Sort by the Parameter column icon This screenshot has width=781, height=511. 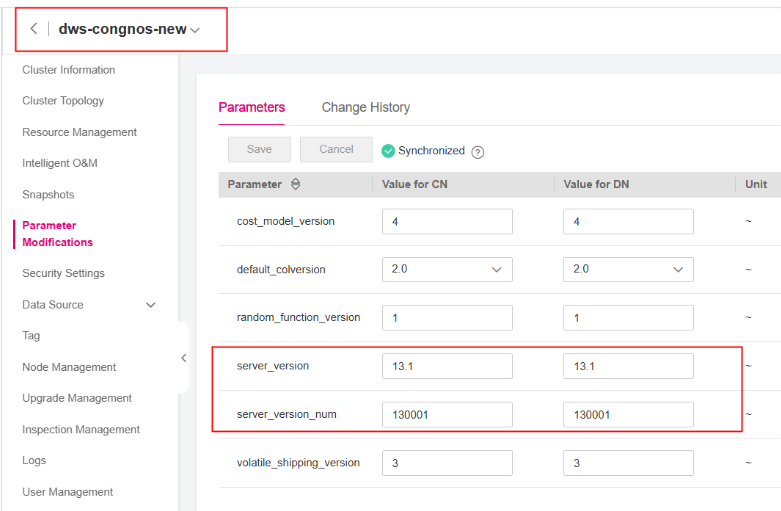point(295,184)
